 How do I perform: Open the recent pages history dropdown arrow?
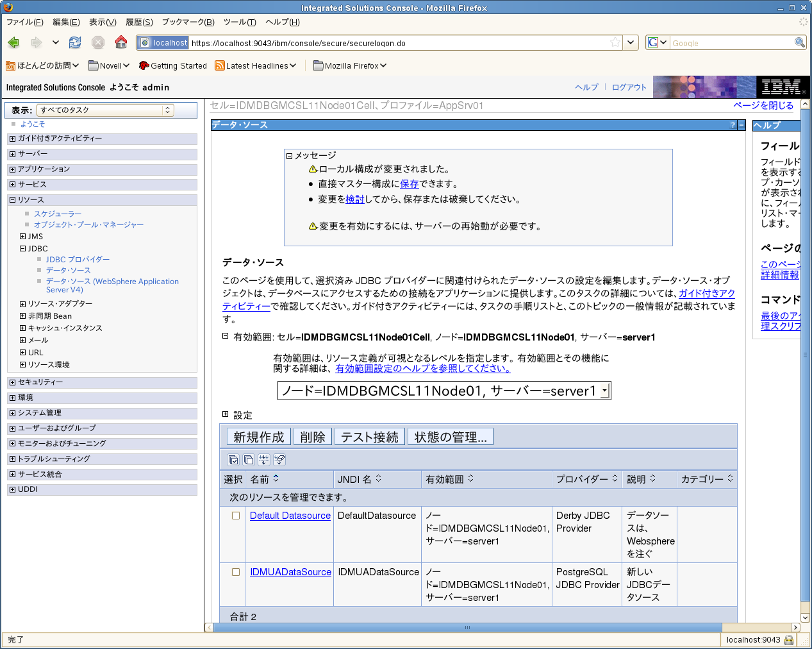click(x=56, y=42)
